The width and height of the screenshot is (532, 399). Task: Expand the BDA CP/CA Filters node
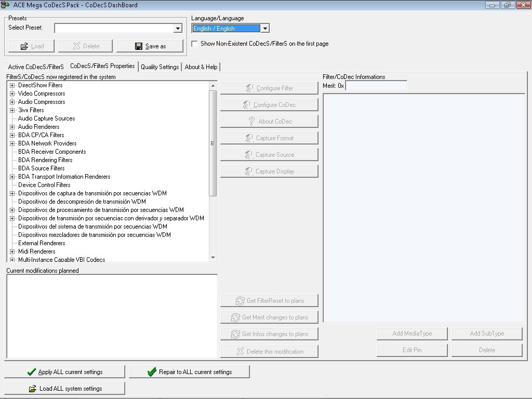pyautogui.click(x=12, y=136)
